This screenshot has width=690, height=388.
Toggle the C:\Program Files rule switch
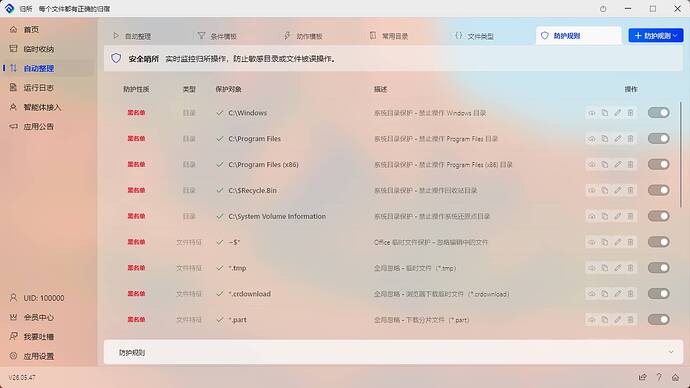tap(659, 139)
